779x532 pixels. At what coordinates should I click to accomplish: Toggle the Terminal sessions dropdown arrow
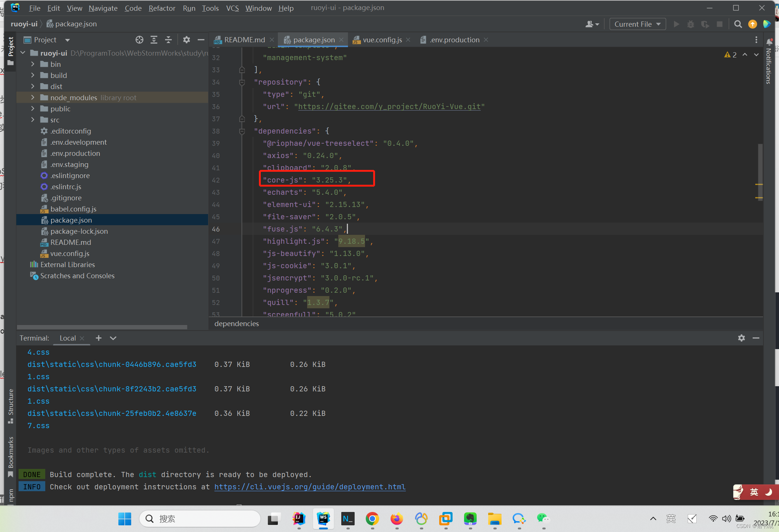[112, 338]
